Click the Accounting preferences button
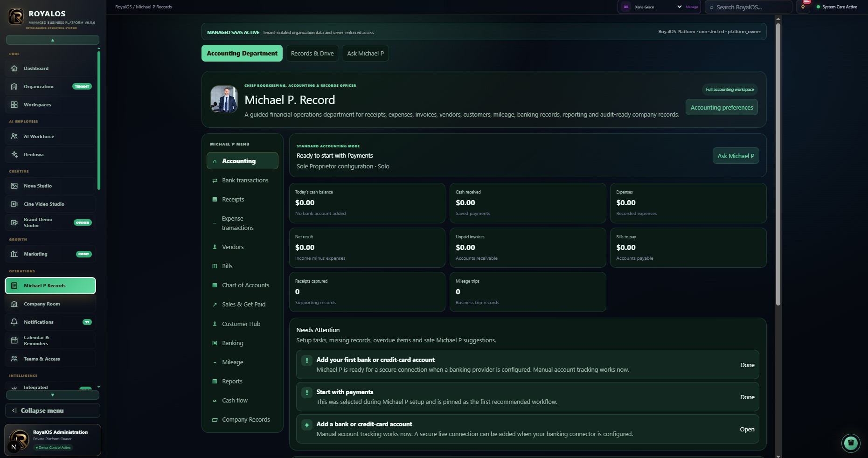This screenshot has height=458, width=868. 722,107
